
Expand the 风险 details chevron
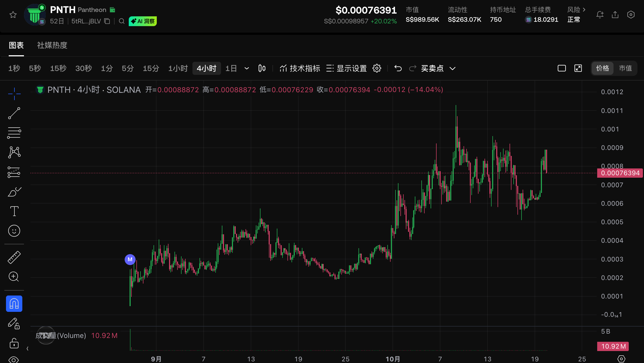[x=584, y=10]
